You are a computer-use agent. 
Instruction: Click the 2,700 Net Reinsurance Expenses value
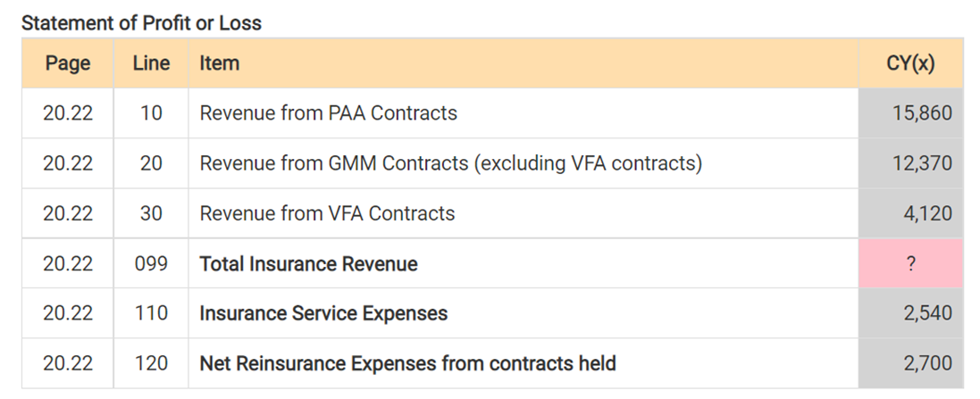click(x=910, y=362)
